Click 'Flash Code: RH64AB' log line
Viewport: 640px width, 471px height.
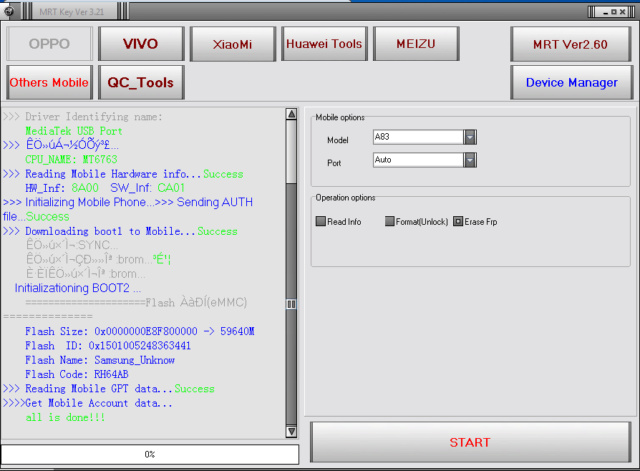coord(77,374)
